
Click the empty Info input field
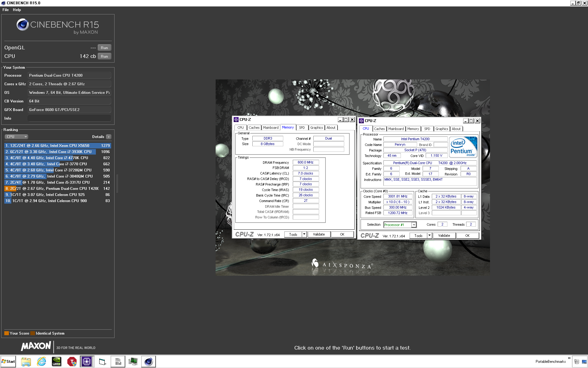tap(69, 118)
